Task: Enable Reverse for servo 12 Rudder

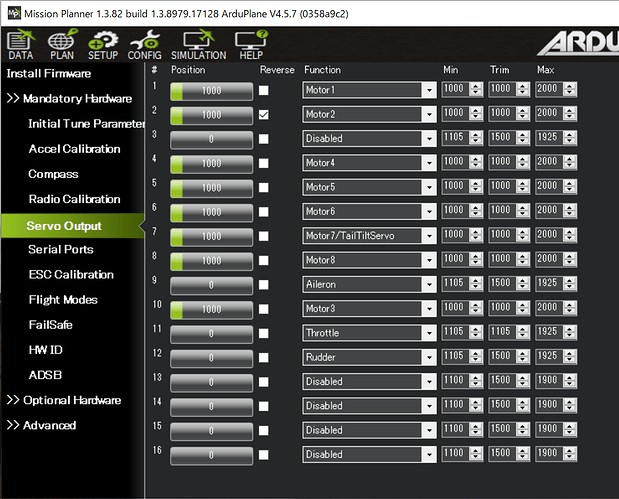Action: click(x=264, y=358)
